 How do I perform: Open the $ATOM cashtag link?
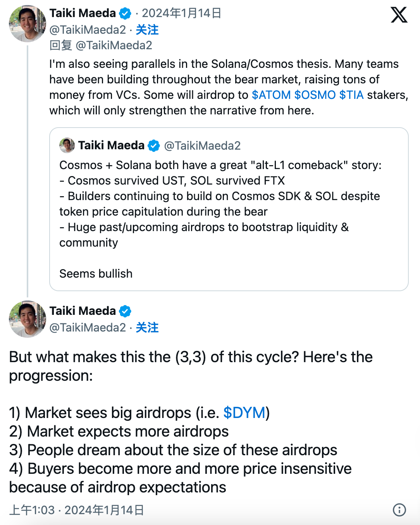(x=271, y=95)
